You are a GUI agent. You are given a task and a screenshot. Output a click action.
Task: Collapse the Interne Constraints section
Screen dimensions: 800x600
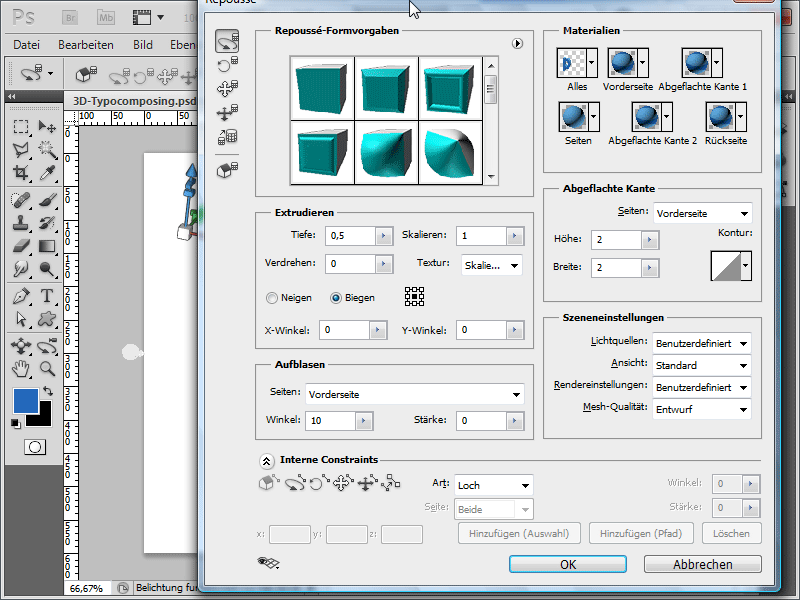click(266, 461)
